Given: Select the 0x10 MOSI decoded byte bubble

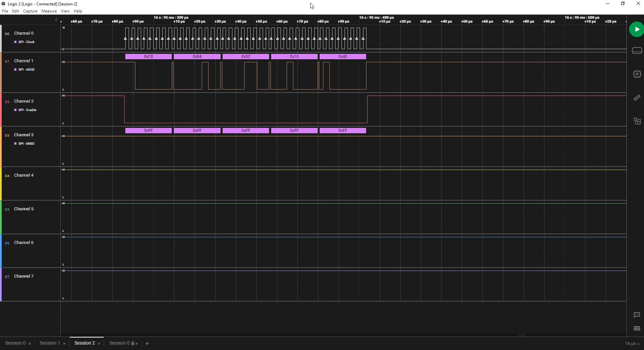Looking at the screenshot, I should tap(294, 57).
